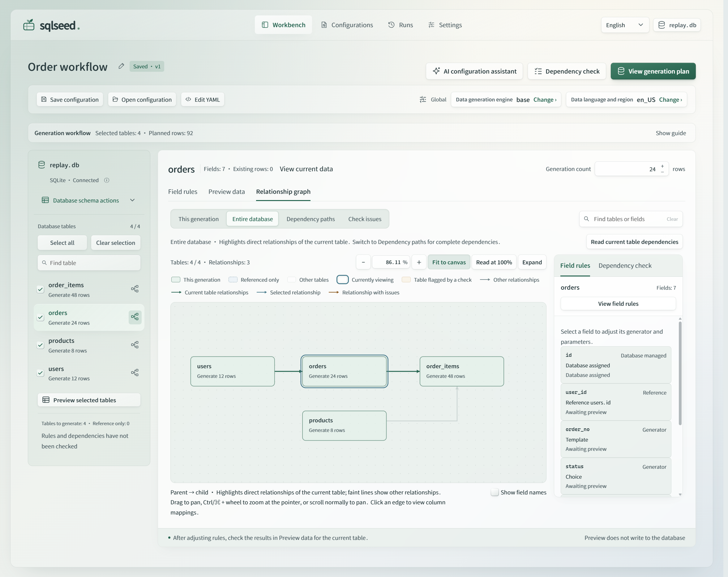The width and height of the screenshot is (728, 577).
Task: Open the Dependency check tab in side panel
Action: click(x=625, y=265)
